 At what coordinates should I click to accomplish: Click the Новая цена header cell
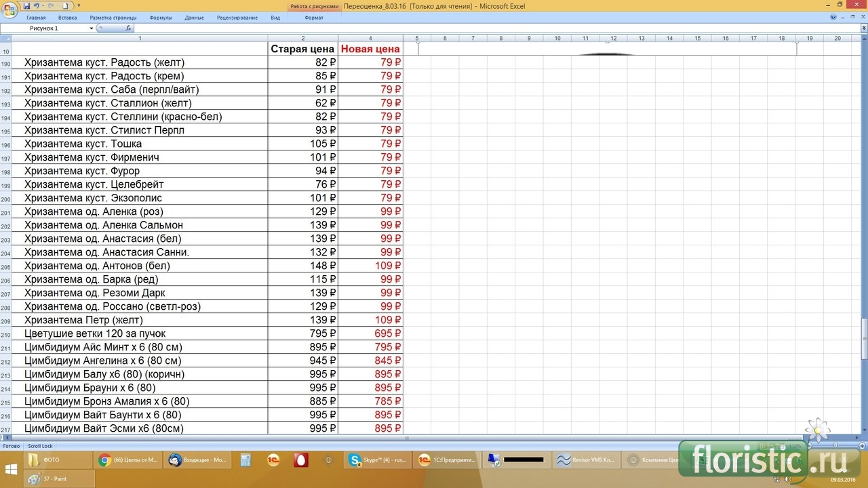[370, 49]
